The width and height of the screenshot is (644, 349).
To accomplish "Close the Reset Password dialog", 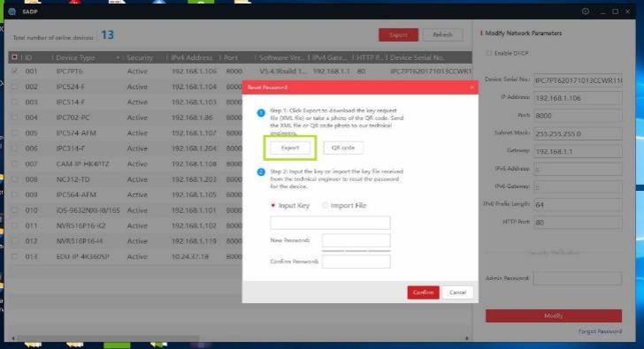I will 471,87.
